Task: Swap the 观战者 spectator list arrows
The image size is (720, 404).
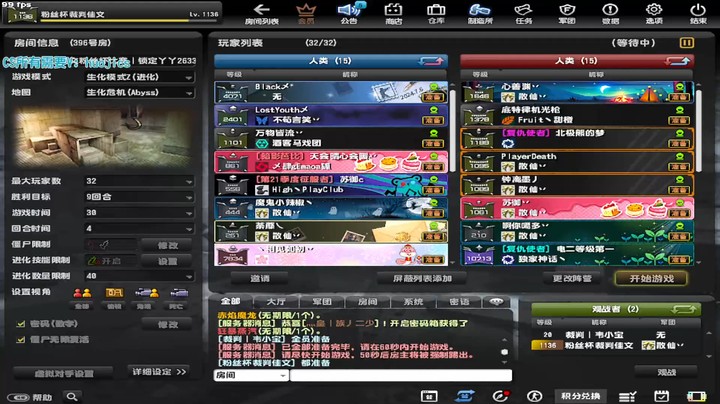Action: [683, 309]
